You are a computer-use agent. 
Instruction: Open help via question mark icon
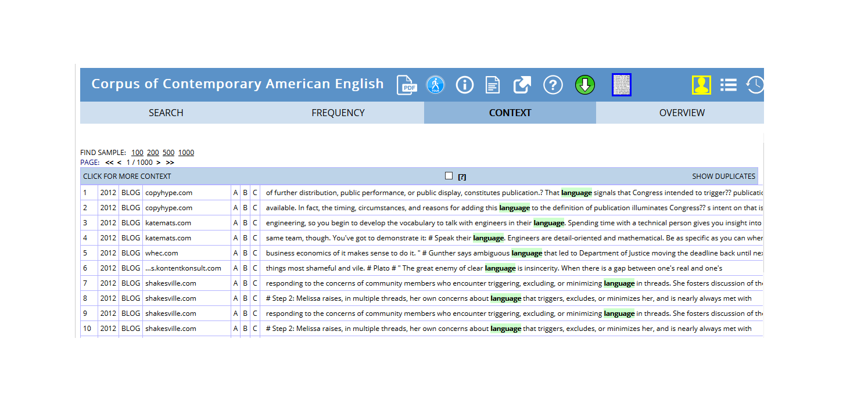point(553,85)
